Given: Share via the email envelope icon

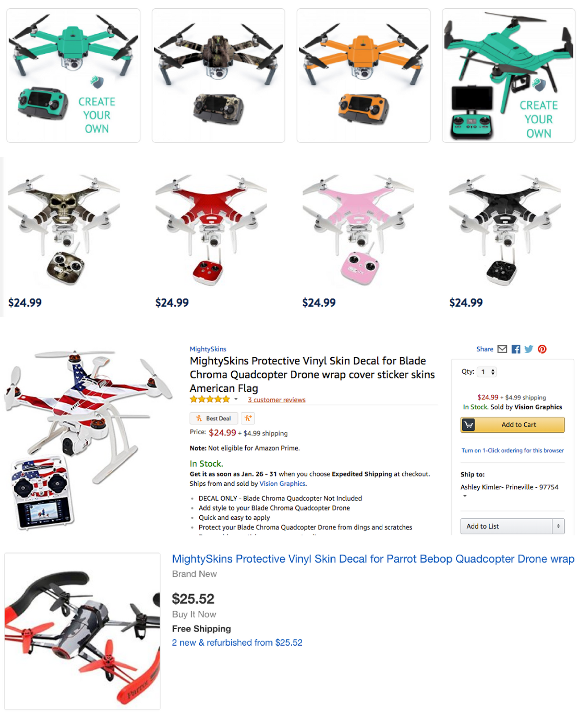Looking at the screenshot, I should pos(502,349).
